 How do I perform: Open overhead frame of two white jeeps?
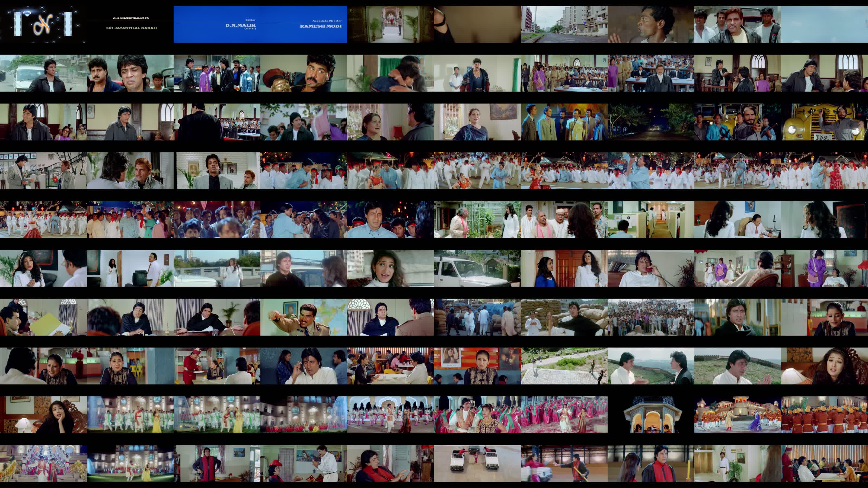click(x=477, y=464)
